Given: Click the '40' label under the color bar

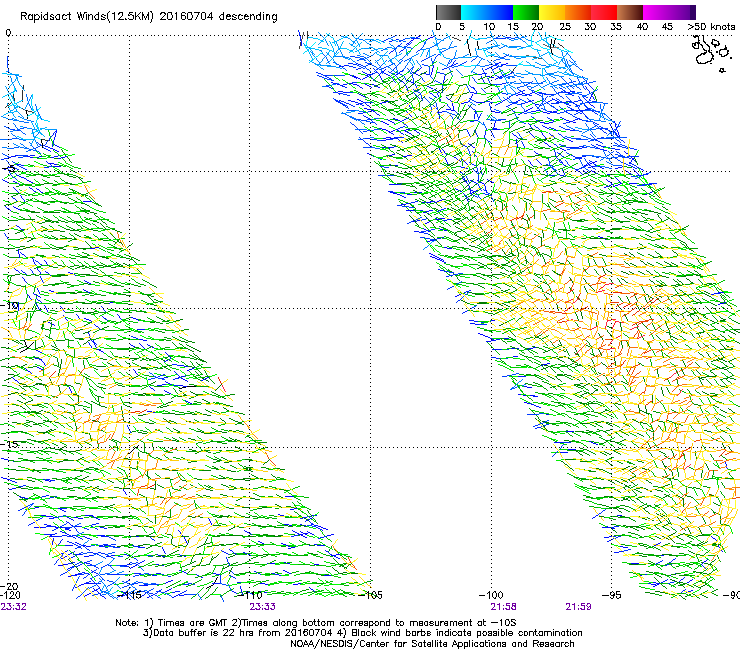Looking at the screenshot, I should point(642,27).
